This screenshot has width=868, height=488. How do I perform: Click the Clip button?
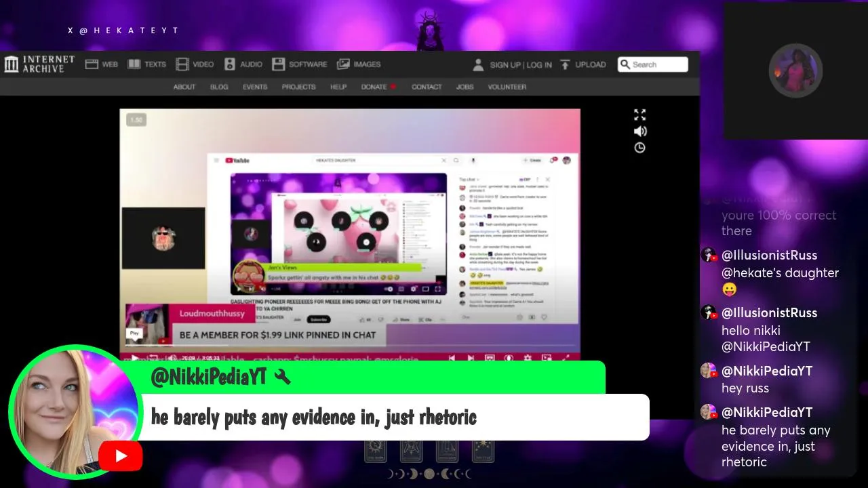[425, 319]
